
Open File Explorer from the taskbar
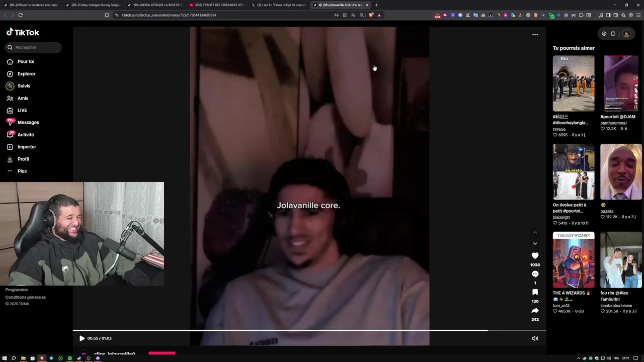tap(23, 358)
